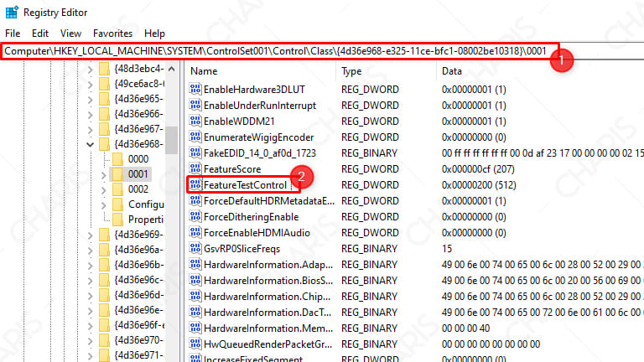644x362 pixels.
Task: Click REG_BINARY type of GsvRP0SliceFreqs row
Action: tap(369, 249)
